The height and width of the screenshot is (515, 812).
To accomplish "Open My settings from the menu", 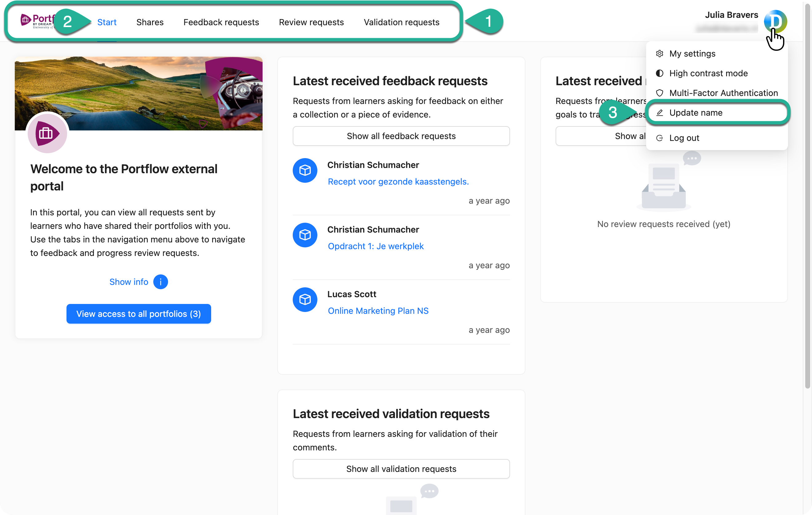I will (717, 54).
